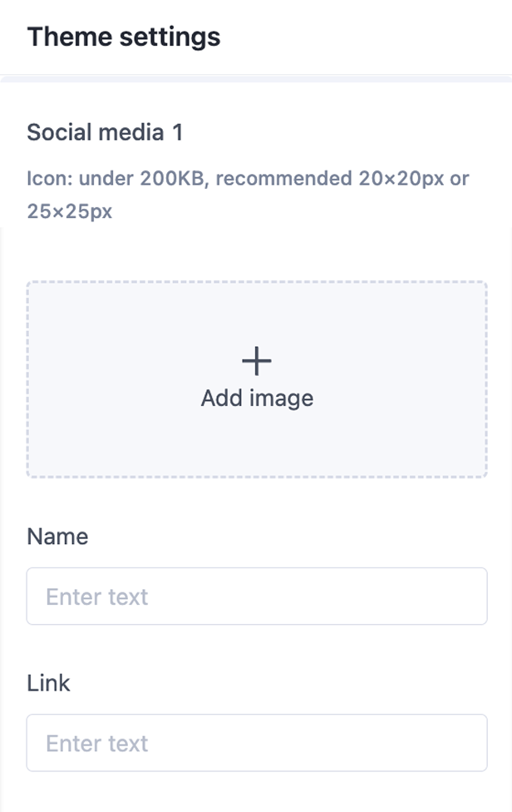Click the Link field label
Screen dimensions: 512x812
click(47, 682)
